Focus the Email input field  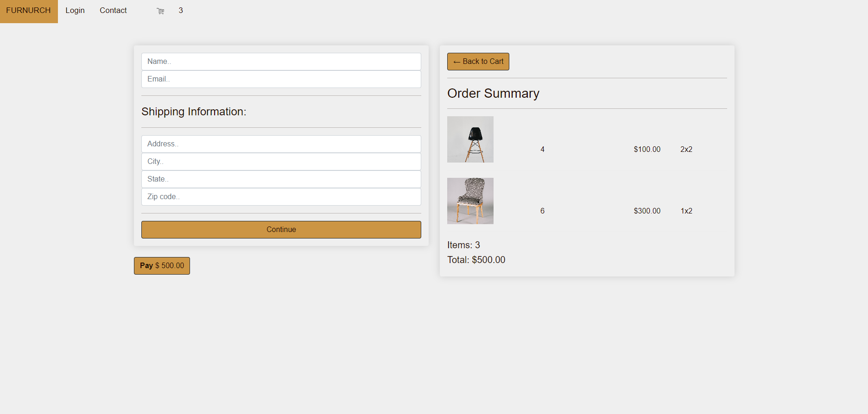tap(281, 79)
